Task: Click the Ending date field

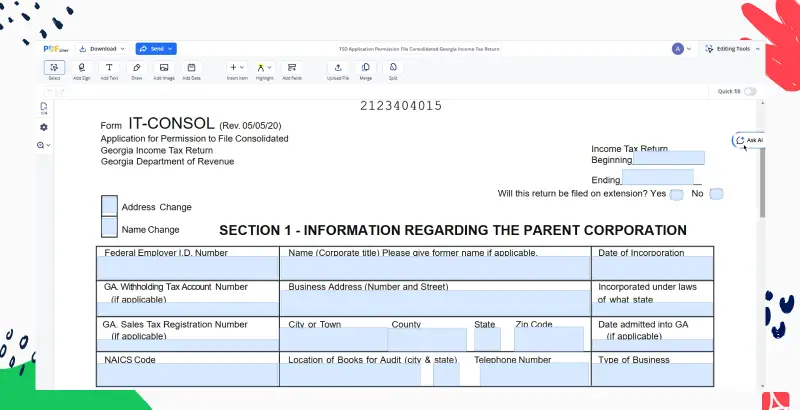Action: (658, 177)
